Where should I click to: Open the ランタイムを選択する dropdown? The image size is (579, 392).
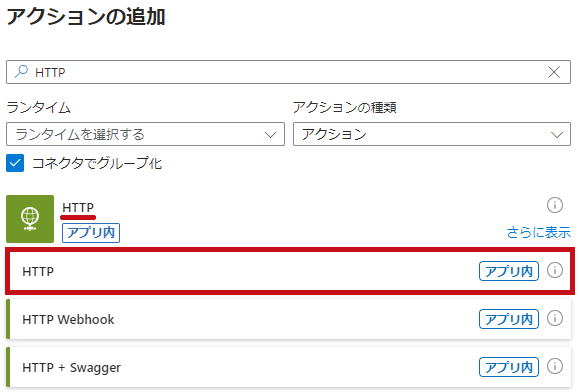click(x=145, y=134)
